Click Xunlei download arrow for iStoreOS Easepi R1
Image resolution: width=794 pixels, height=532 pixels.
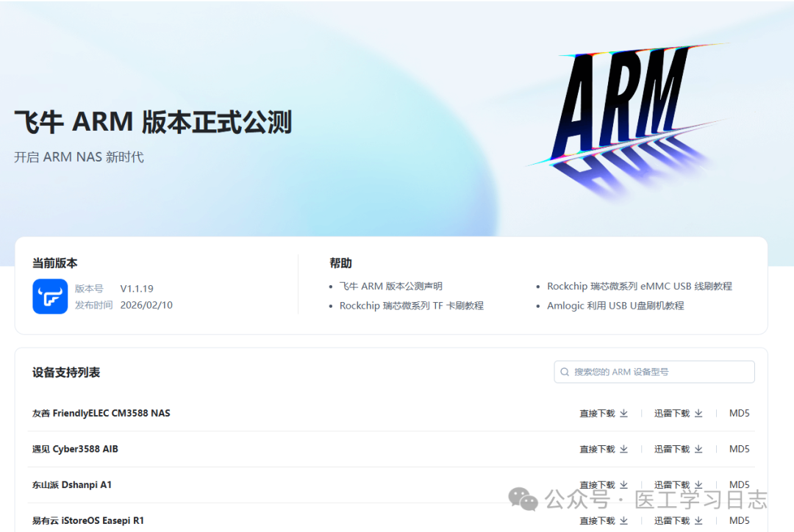pyautogui.click(x=698, y=520)
